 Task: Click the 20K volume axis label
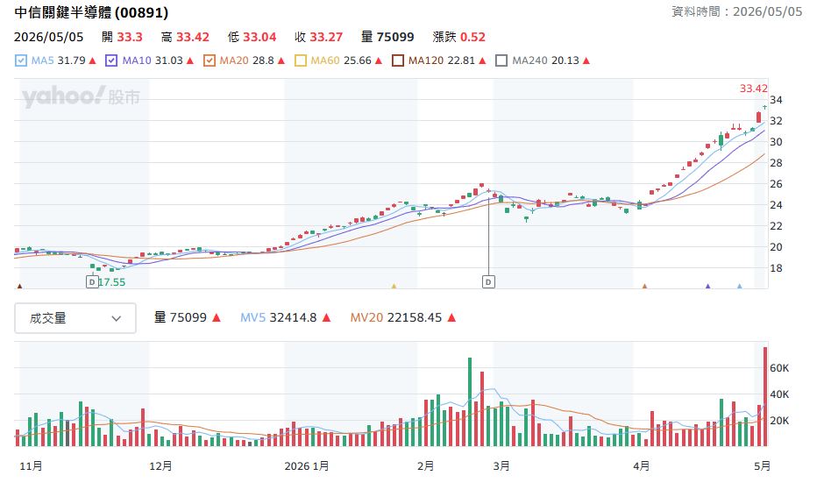(779, 421)
